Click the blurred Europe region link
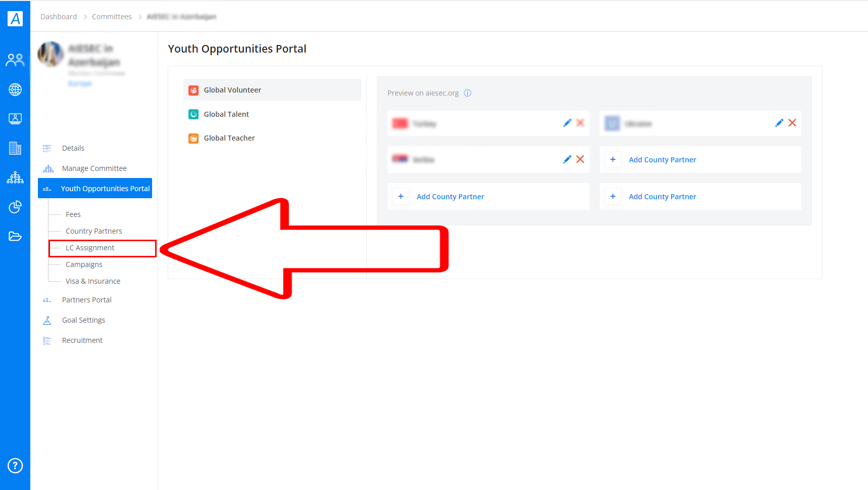The image size is (868, 490). 80,83
